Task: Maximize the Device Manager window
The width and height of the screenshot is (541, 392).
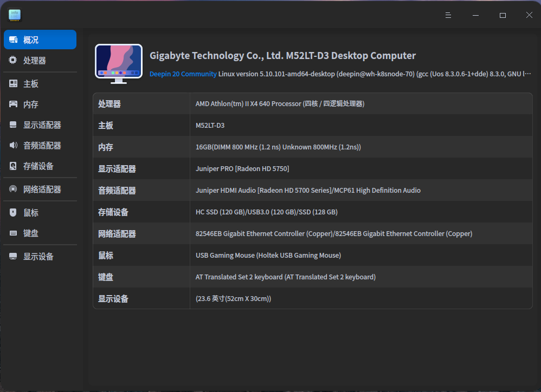Action: 503,15
